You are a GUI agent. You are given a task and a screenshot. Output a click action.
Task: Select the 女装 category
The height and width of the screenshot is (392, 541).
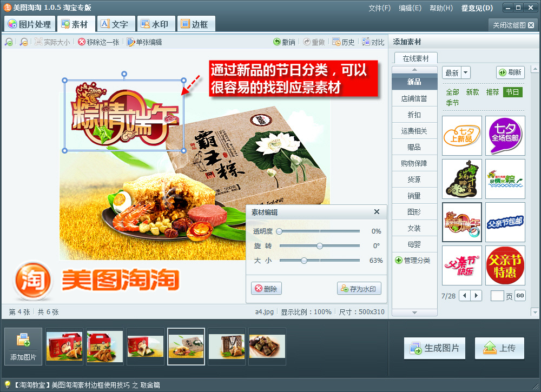pos(414,228)
